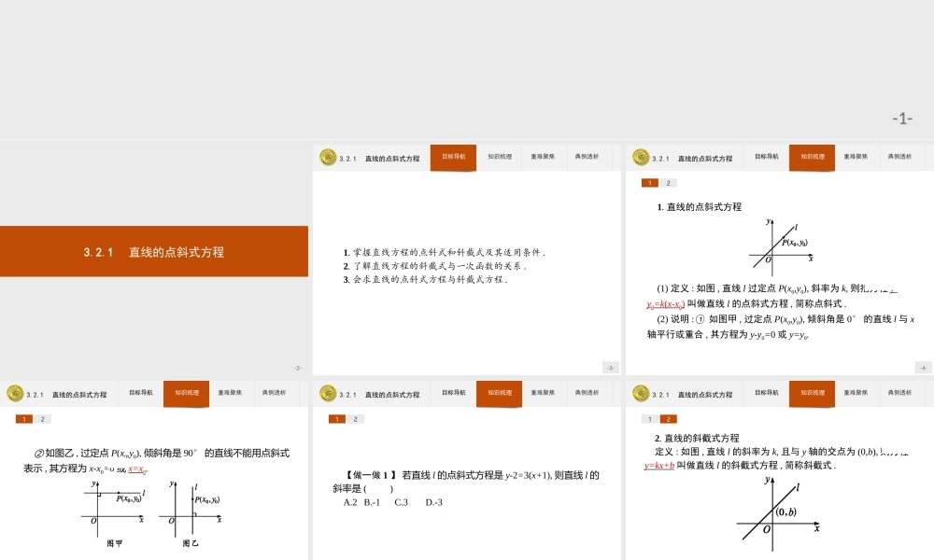Click sub-tab 2 on the 点斜式方程 definition slide
Viewport: 934px width, 560px height.
669,183
